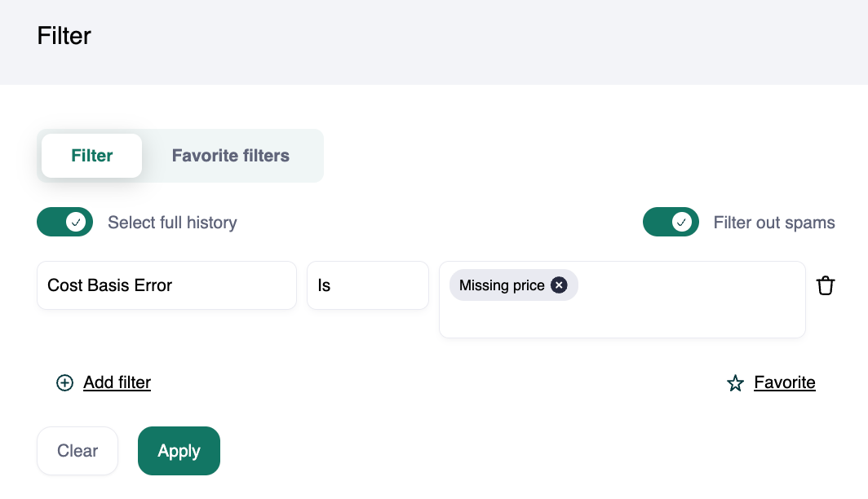Screen dimensions: 868x499
Task: Remove the Missing price chip
Action: [559, 285]
